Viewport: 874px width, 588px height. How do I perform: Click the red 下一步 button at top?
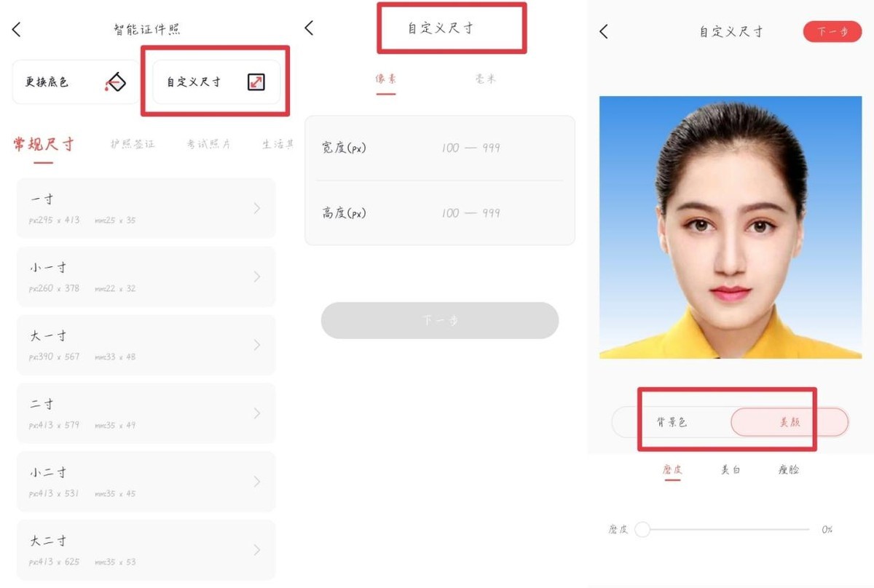(832, 31)
